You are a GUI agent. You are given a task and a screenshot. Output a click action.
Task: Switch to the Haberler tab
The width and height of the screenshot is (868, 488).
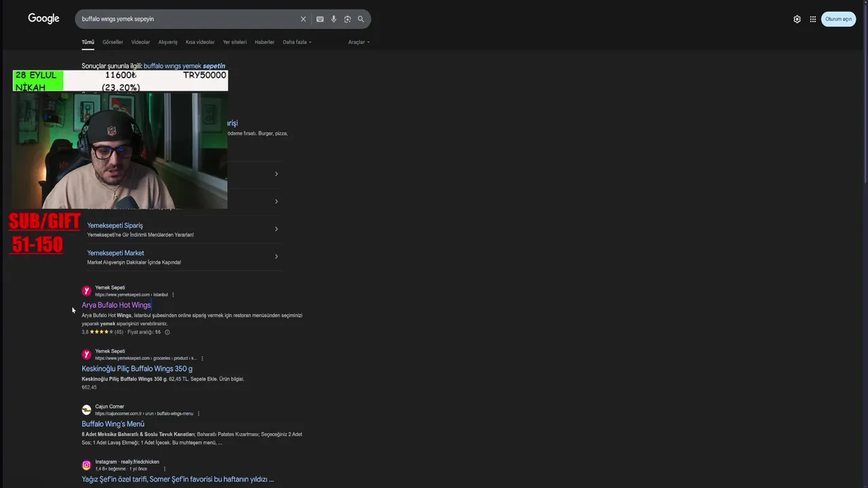pyautogui.click(x=264, y=42)
